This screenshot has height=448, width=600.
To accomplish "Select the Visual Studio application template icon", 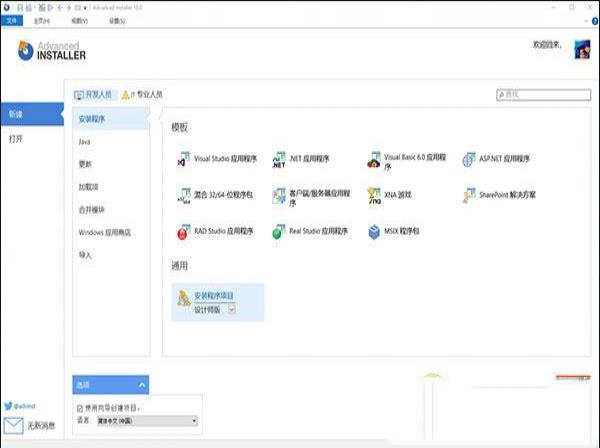I will click(184, 159).
